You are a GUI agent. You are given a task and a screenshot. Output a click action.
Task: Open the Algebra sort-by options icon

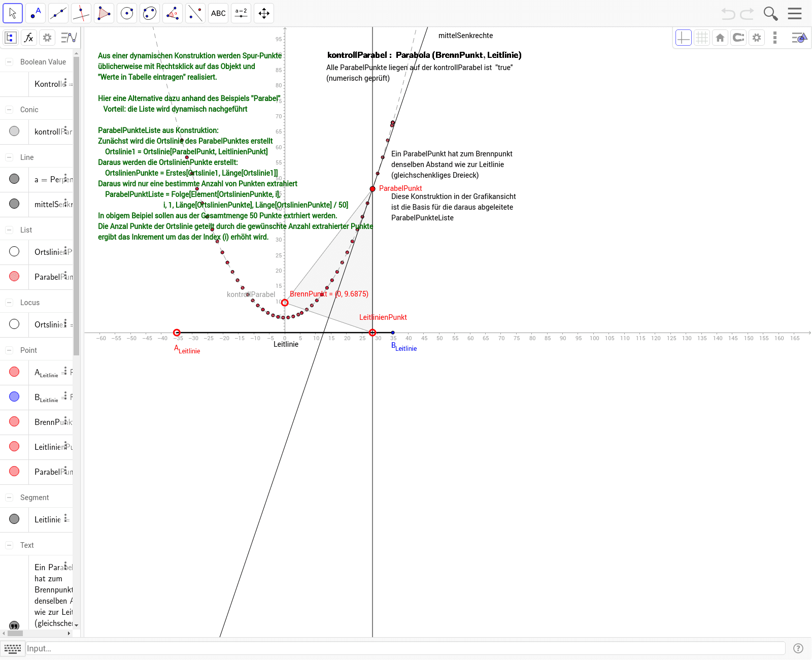69,38
